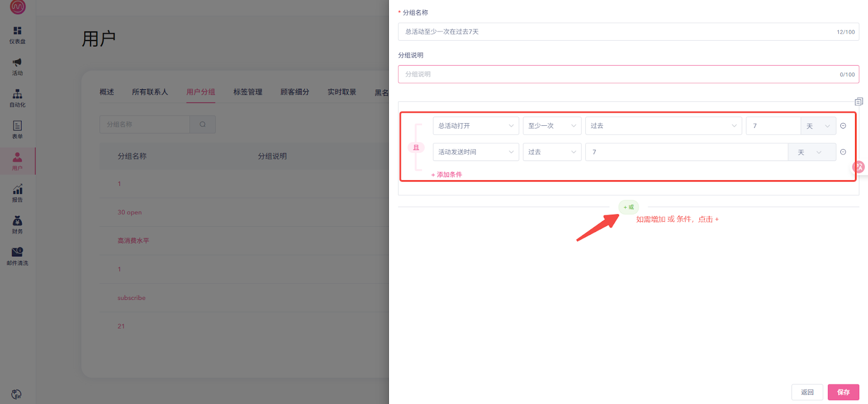Viewport: 868px width, 404px height.
Task: Expand the 天 unit dropdown in first row
Action: [818, 126]
